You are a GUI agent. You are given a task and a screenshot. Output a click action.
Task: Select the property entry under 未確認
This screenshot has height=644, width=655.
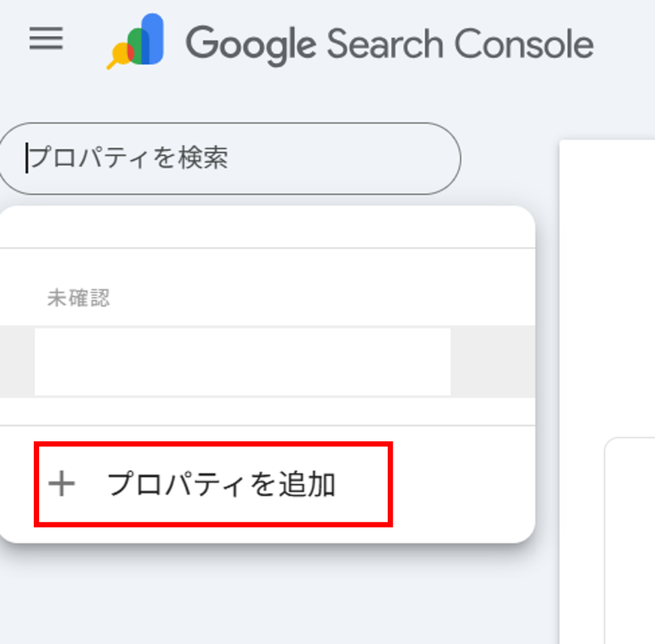(242, 362)
